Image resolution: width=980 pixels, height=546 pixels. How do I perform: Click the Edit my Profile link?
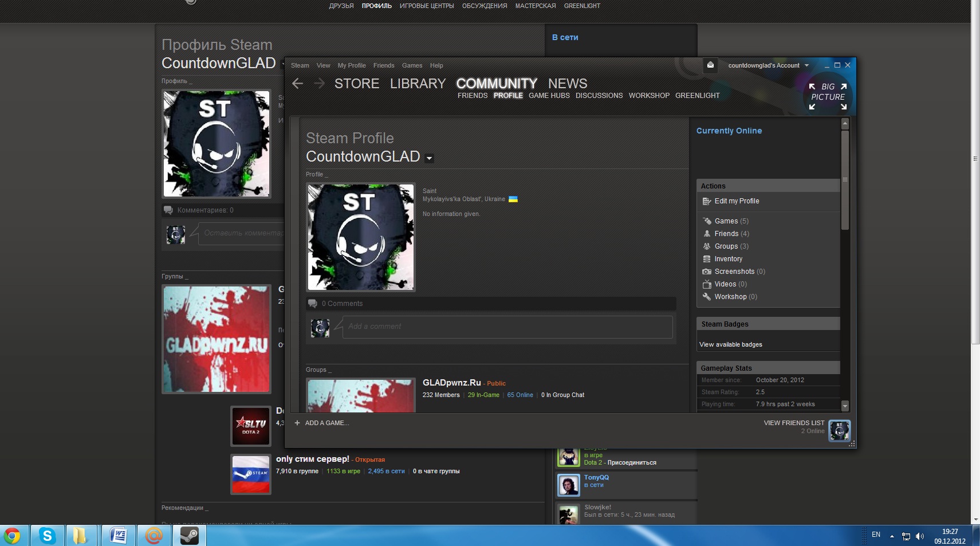(x=737, y=201)
